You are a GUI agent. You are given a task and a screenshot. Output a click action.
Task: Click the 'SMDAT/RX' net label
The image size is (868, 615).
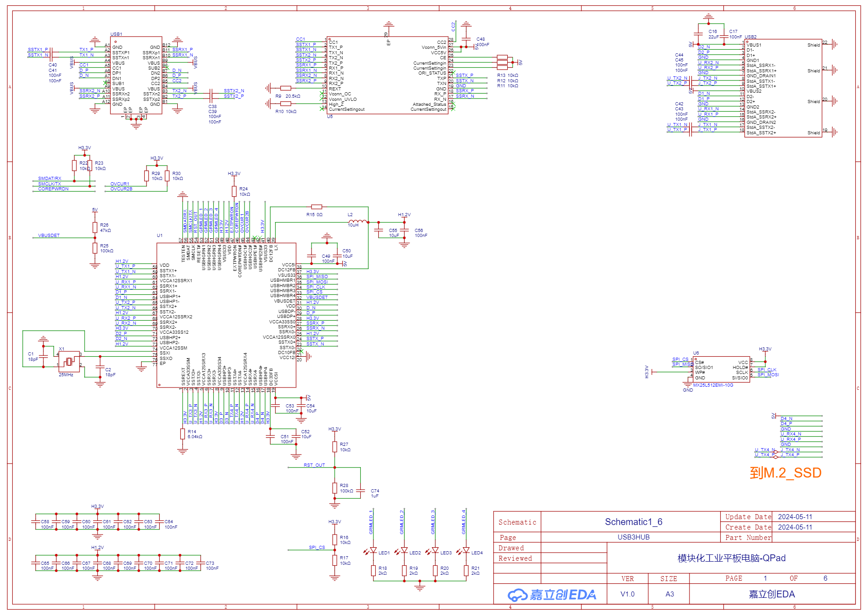coord(50,179)
